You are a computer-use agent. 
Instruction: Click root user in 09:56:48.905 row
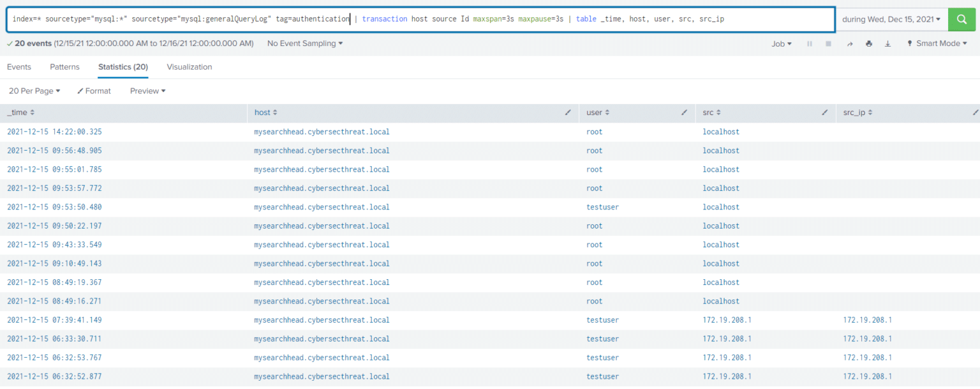(594, 151)
